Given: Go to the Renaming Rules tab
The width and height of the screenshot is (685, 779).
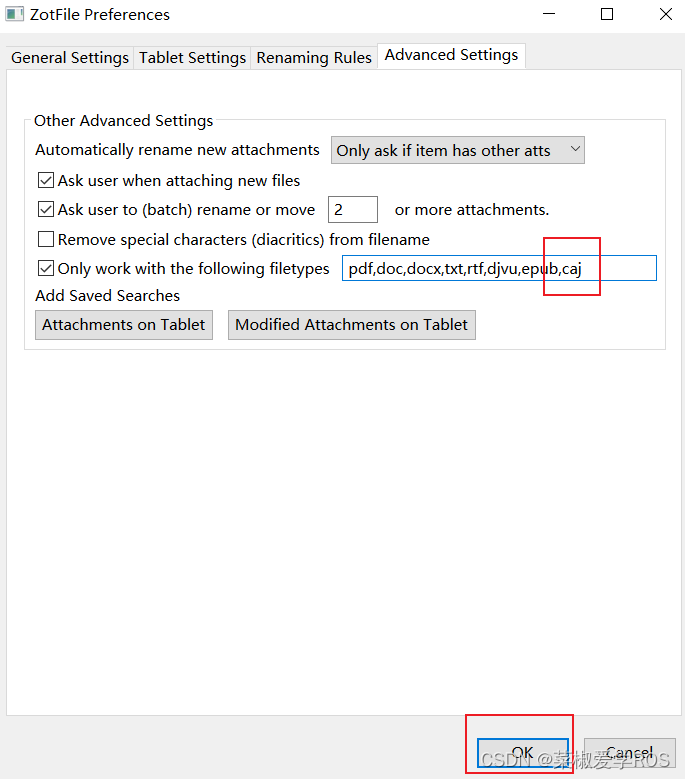Looking at the screenshot, I should (x=313, y=58).
